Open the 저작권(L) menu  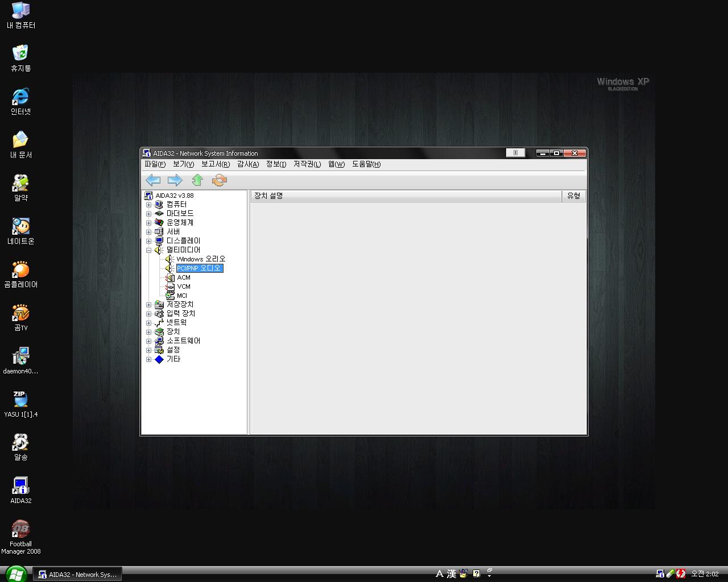(x=307, y=164)
